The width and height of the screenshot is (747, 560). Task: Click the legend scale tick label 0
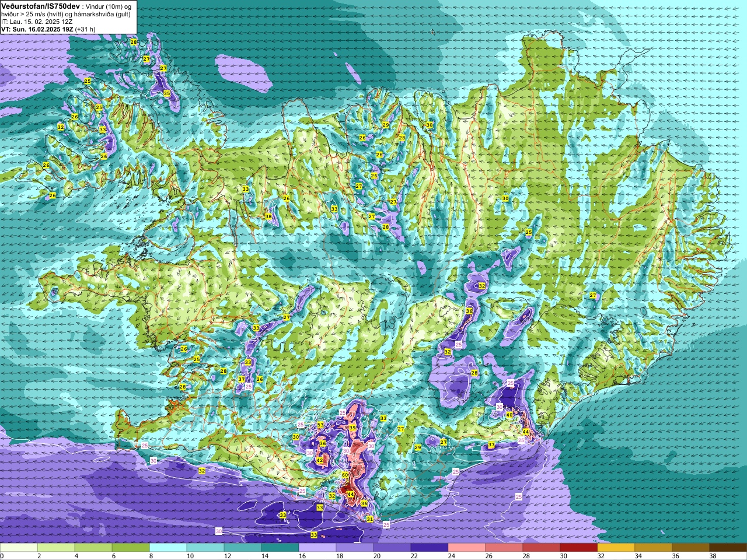[2, 556]
